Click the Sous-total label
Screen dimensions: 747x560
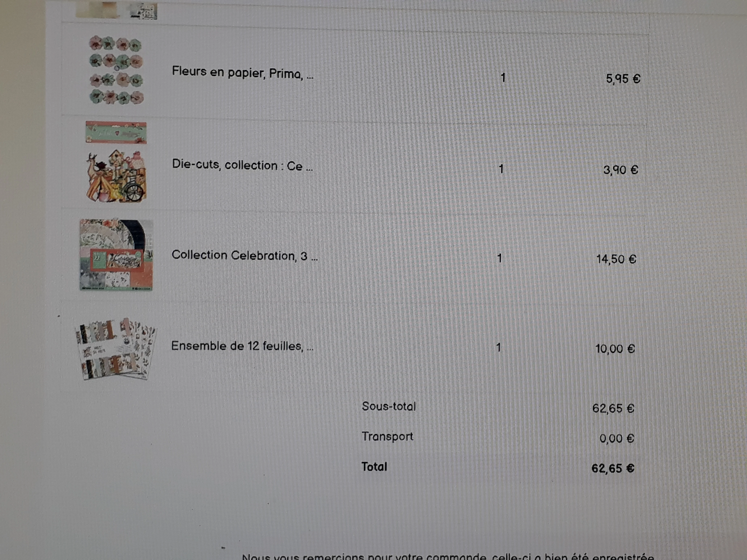pyautogui.click(x=389, y=406)
